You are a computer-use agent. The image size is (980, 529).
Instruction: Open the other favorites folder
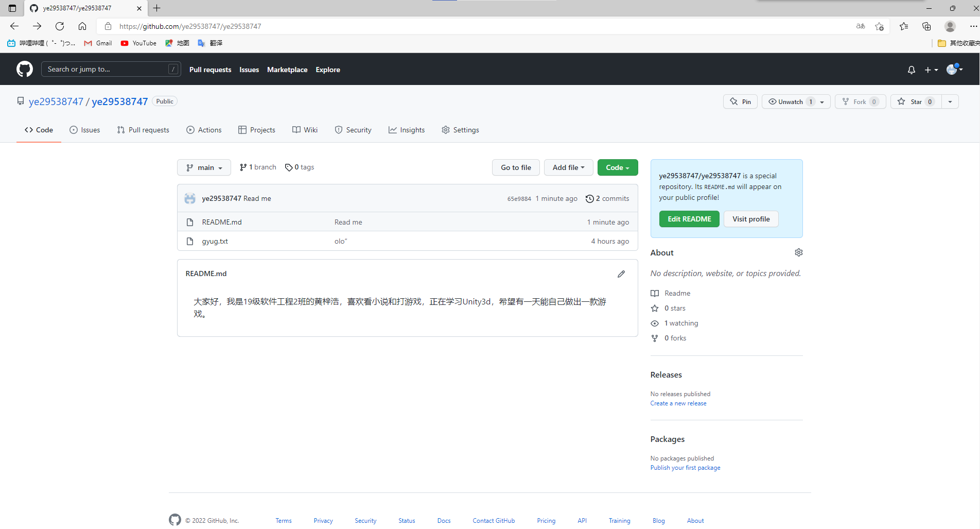click(x=958, y=43)
